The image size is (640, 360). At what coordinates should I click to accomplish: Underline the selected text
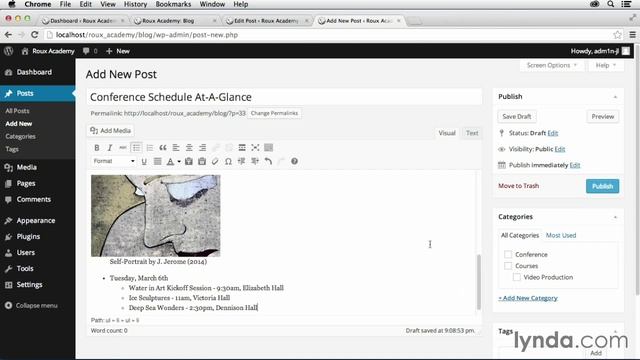click(144, 161)
